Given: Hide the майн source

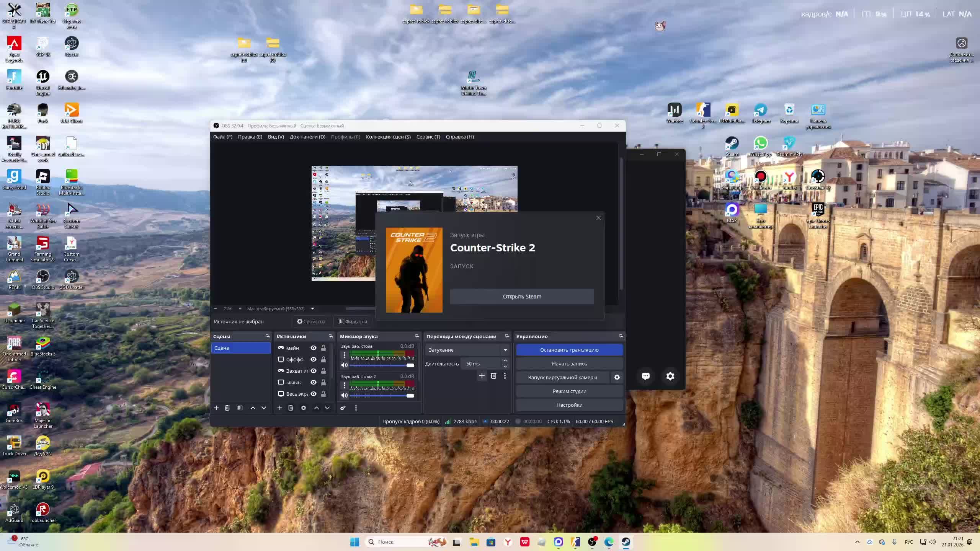Looking at the screenshot, I should (x=314, y=348).
